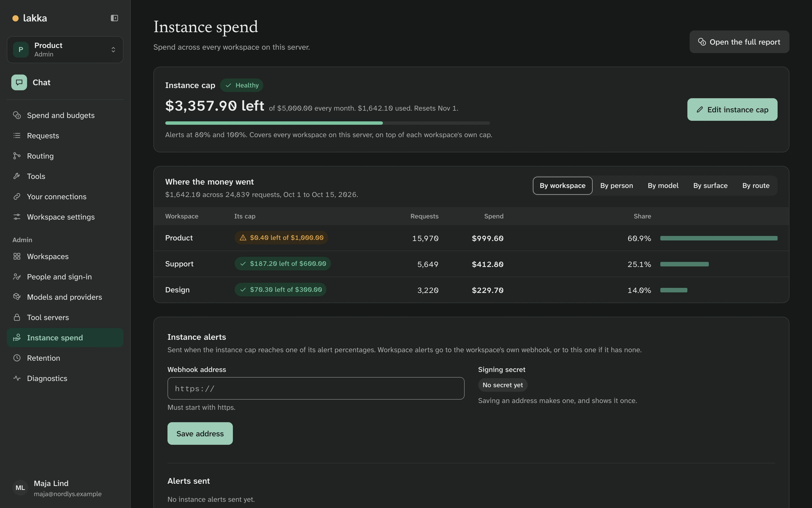
Task: Click the Retention clock icon
Action: (17, 358)
